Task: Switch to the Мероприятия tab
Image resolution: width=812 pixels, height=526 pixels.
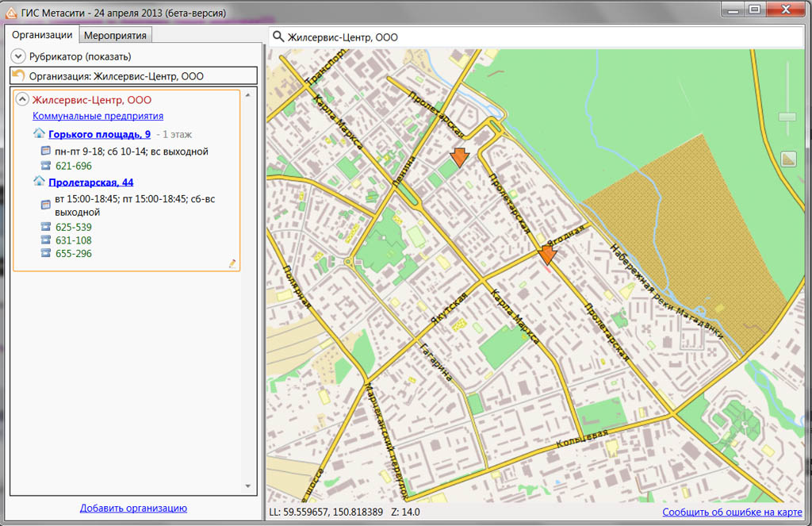Action: (115, 35)
